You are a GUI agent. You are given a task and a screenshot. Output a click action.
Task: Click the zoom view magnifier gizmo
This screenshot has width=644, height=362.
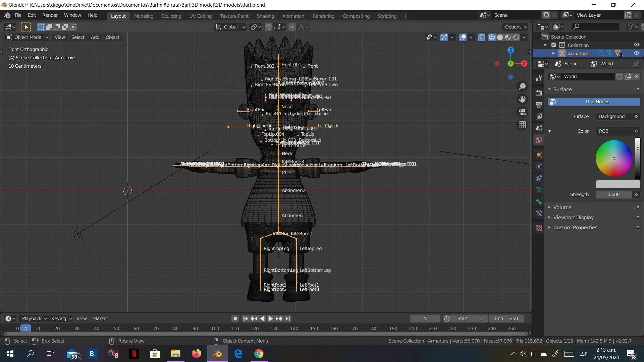522,86
